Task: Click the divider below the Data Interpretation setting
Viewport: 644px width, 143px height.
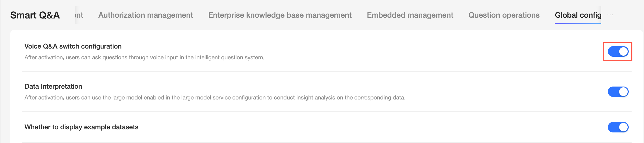Action: [x=326, y=112]
